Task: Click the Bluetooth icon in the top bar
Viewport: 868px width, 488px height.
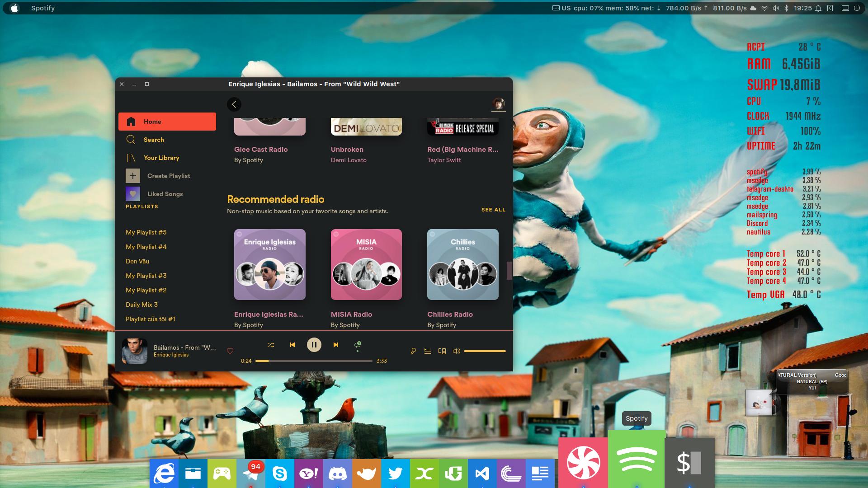Action: coord(787,8)
